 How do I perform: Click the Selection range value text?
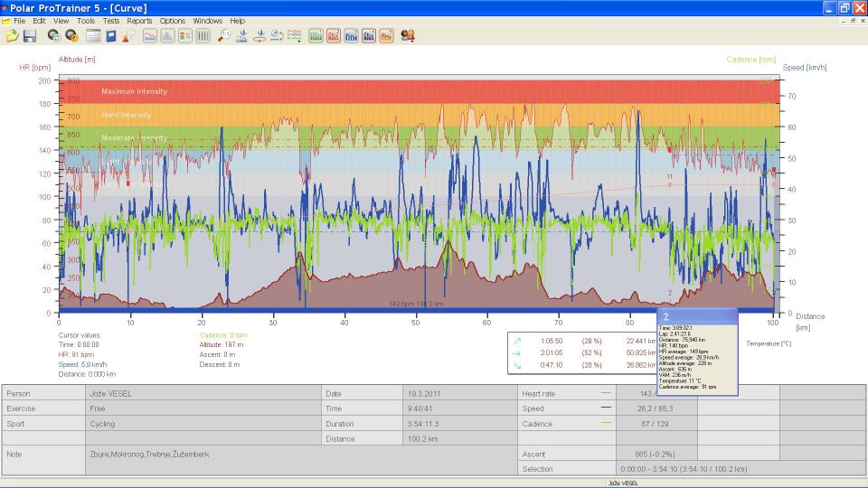tap(684, 469)
